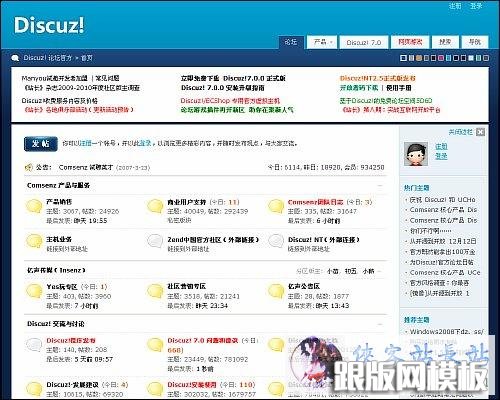Click the 产品销售 forum bubble icon
The image size is (500, 400).
[x=34, y=206]
